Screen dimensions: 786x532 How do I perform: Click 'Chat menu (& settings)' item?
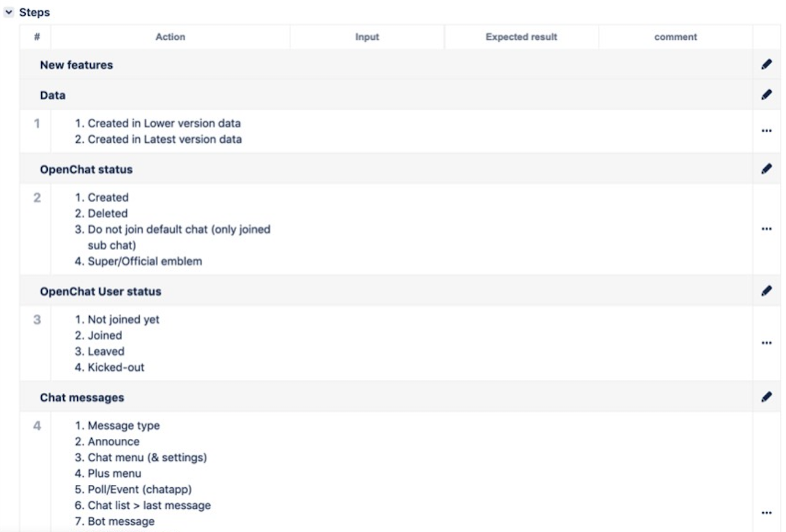pos(147,457)
